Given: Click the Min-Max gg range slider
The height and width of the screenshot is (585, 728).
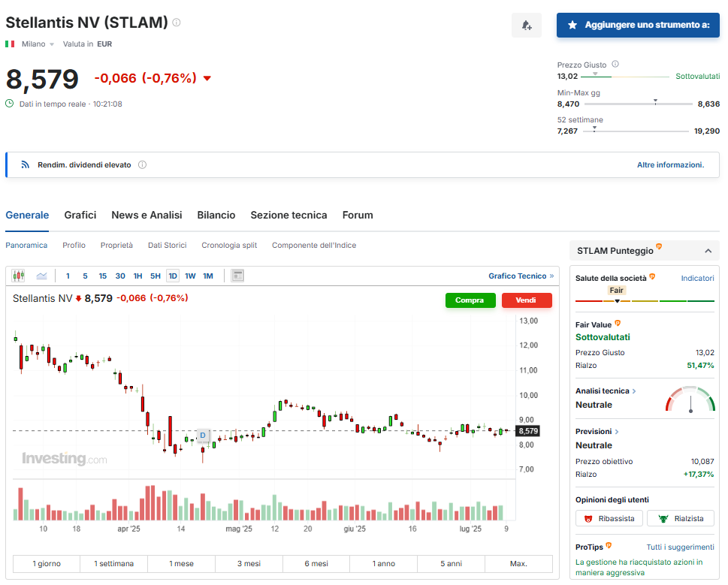Looking at the screenshot, I should [639, 104].
